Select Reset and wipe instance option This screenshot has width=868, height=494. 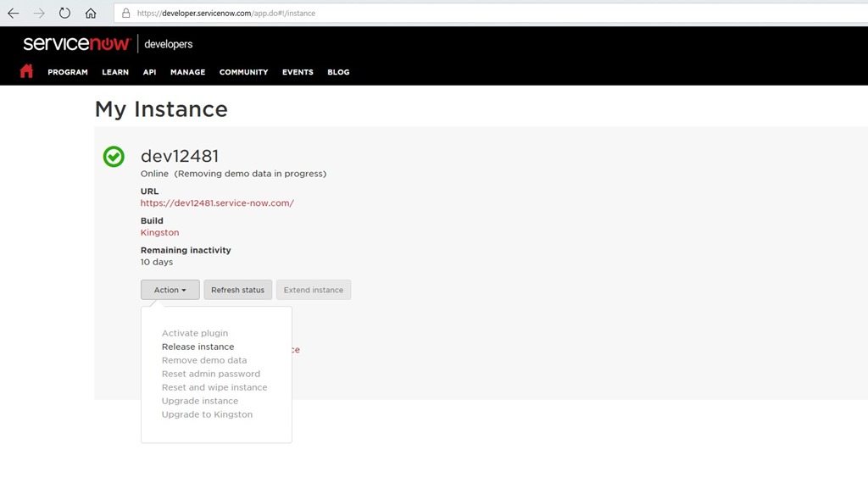(214, 387)
